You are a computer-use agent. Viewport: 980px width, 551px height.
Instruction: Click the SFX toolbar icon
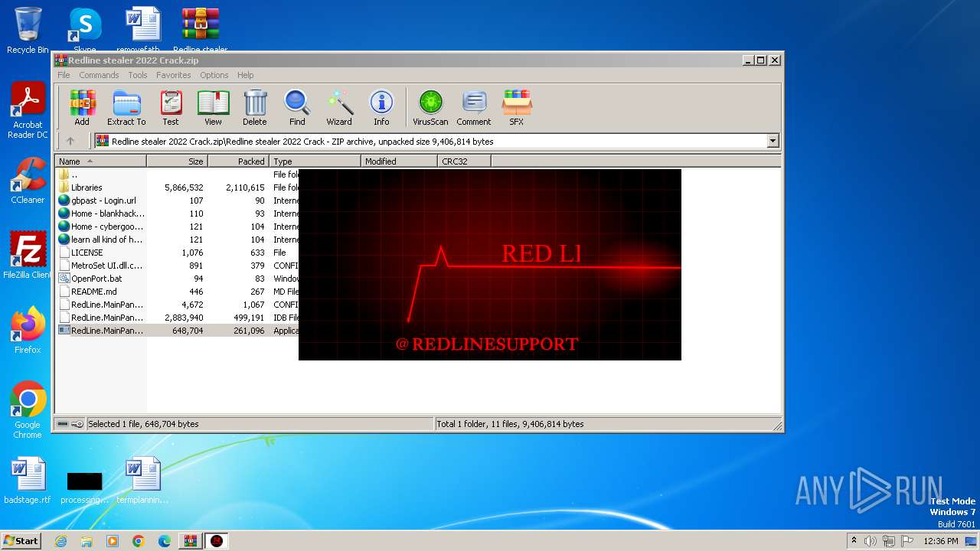(517, 107)
